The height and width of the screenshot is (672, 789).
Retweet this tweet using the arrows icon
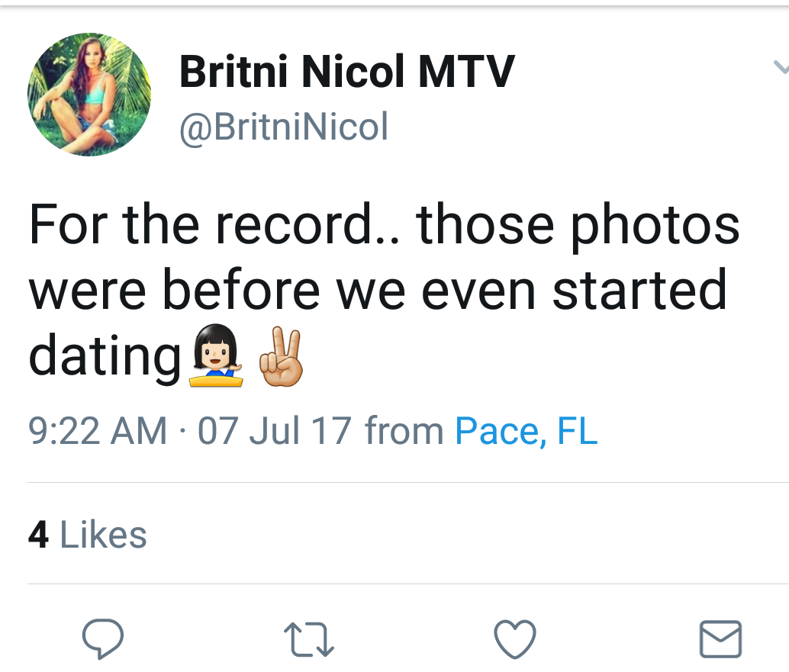click(309, 639)
